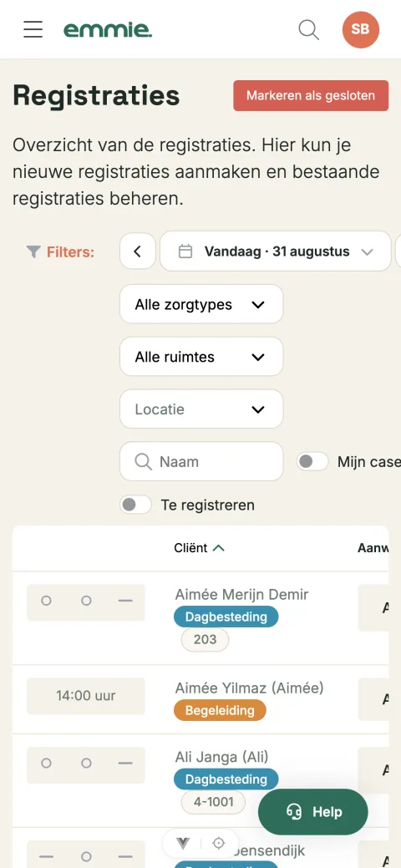Open client Aimée Merijn Demir
Viewport: 401px width, 868px height.
tap(241, 595)
